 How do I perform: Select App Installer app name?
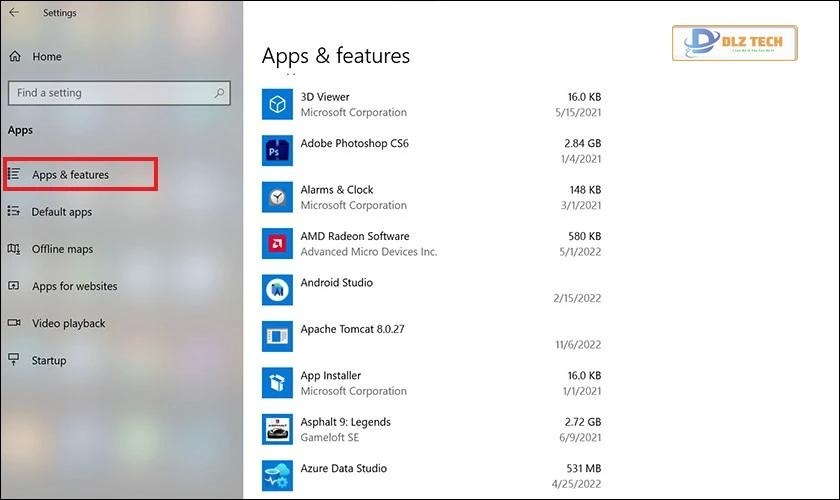click(x=331, y=376)
